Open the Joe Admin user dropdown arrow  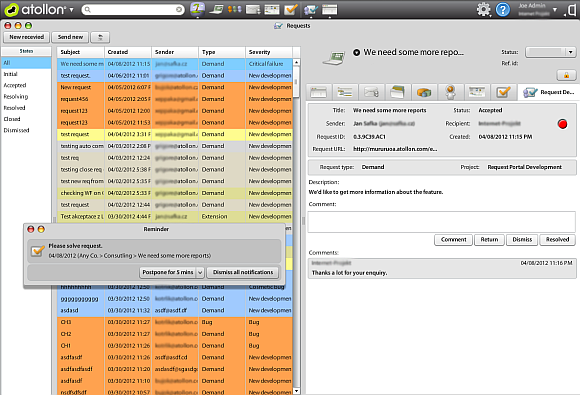click(554, 10)
